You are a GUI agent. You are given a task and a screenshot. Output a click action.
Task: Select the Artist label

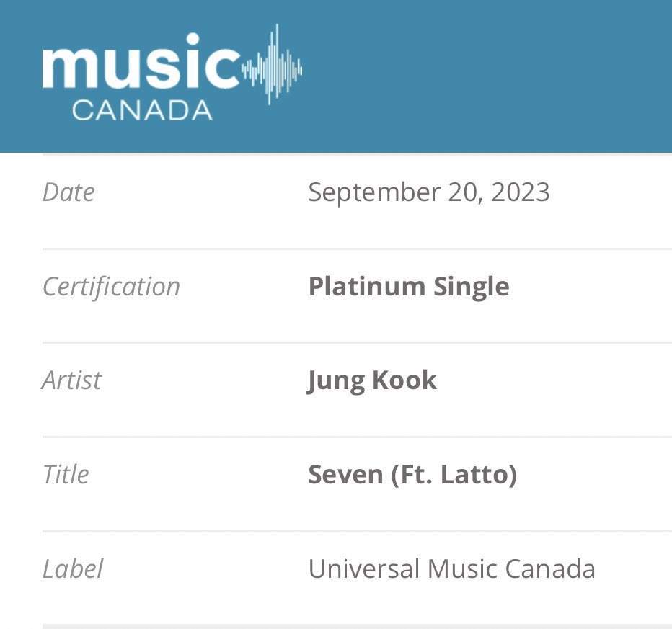tap(71, 380)
